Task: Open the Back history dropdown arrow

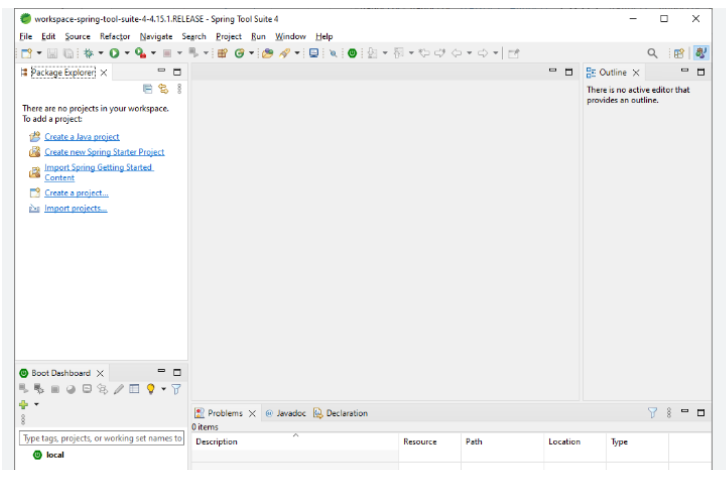Action: click(x=469, y=53)
